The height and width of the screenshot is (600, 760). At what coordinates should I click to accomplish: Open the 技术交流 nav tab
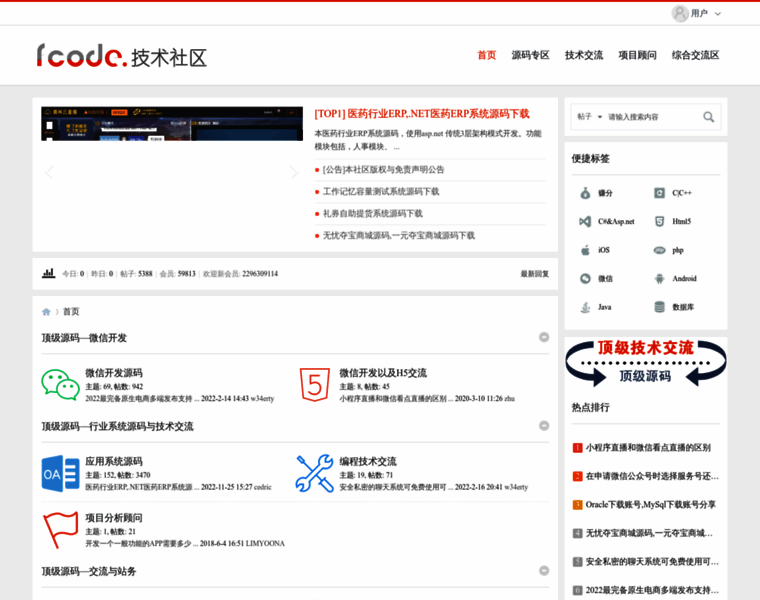(584, 55)
